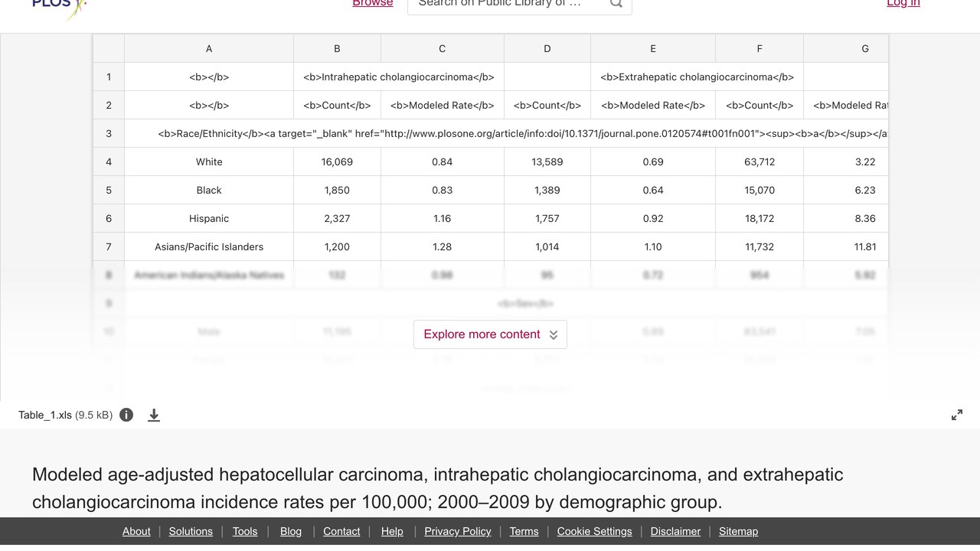Expand the table to fullscreen view
Image resolution: width=980 pixels, height=551 pixels.
point(957,415)
